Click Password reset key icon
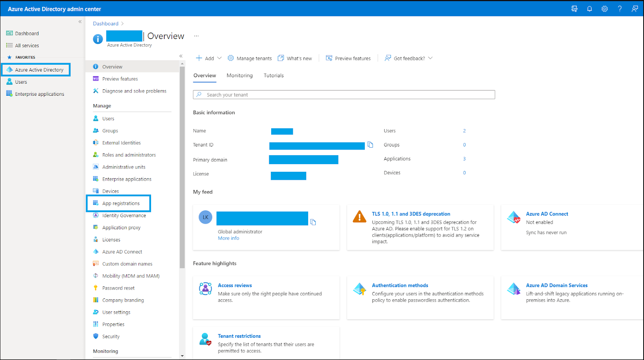The width and height of the screenshot is (644, 360). pyautogui.click(x=96, y=288)
